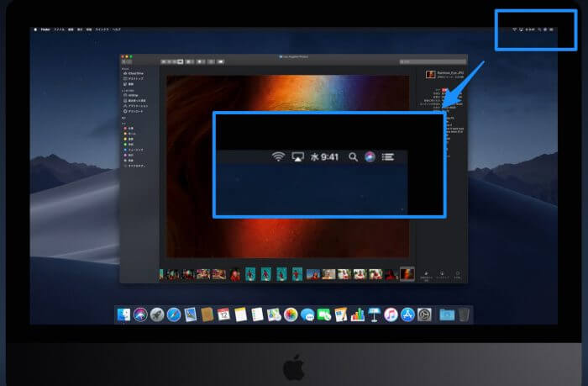The height and width of the screenshot is (386, 588).
Task: Open the Apple menu
Action: [x=35, y=29]
